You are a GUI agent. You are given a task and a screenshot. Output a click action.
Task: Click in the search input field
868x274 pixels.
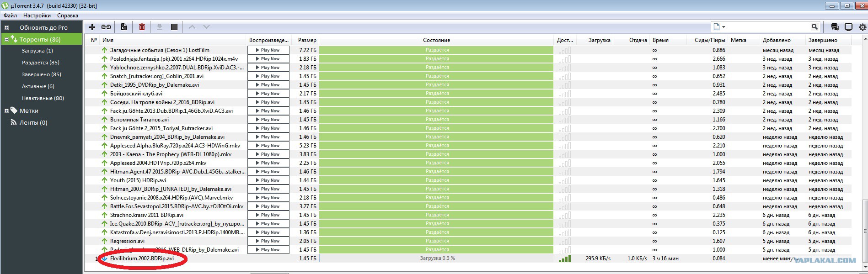coord(768,27)
